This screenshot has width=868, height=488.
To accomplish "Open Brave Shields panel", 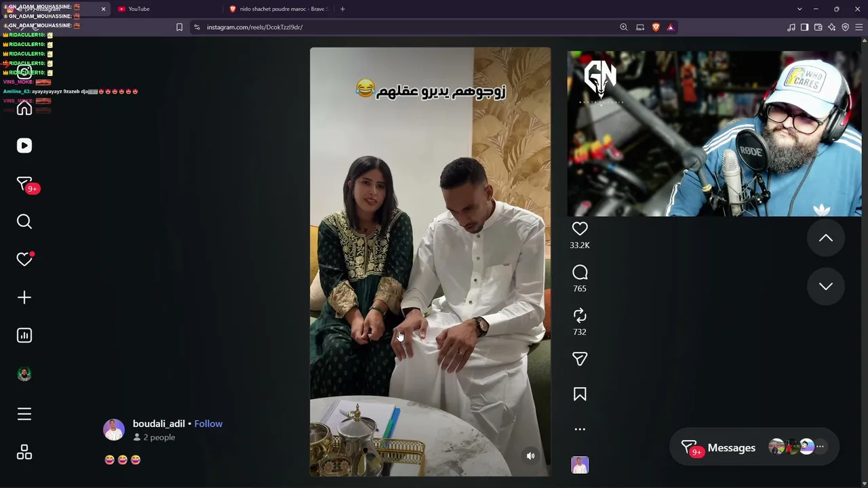I will pyautogui.click(x=656, y=27).
